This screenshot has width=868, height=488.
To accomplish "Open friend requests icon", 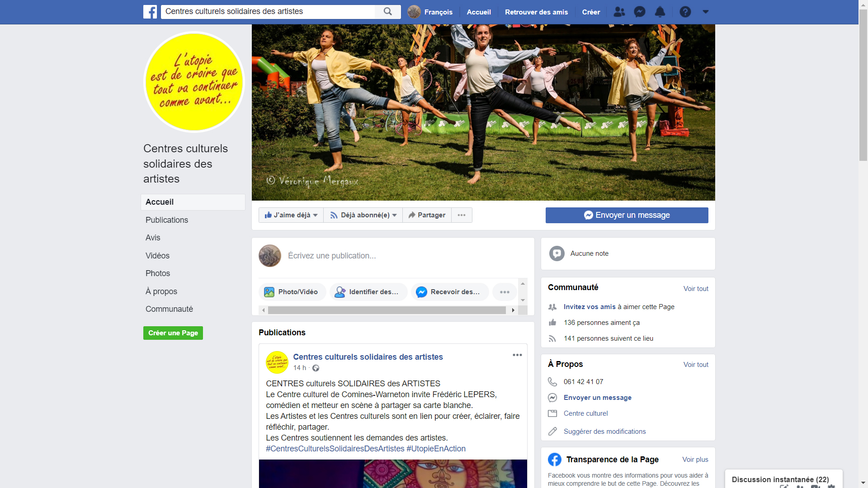I will click(x=619, y=12).
